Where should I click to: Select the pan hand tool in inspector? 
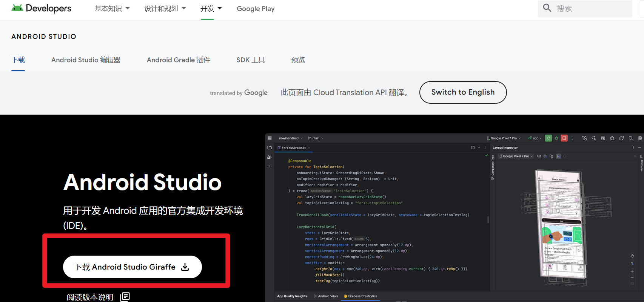pyautogui.click(x=632, y=256)
